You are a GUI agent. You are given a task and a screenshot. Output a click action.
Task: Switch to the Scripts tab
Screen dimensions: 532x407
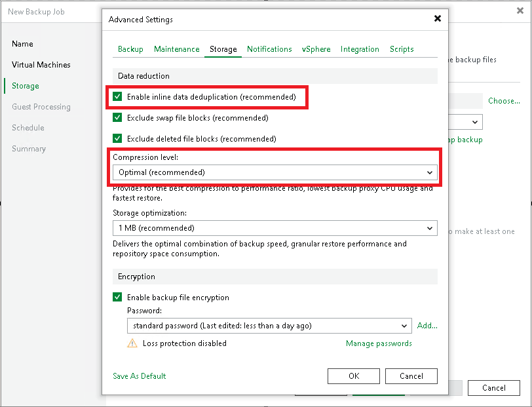click(x=402, y=49)
